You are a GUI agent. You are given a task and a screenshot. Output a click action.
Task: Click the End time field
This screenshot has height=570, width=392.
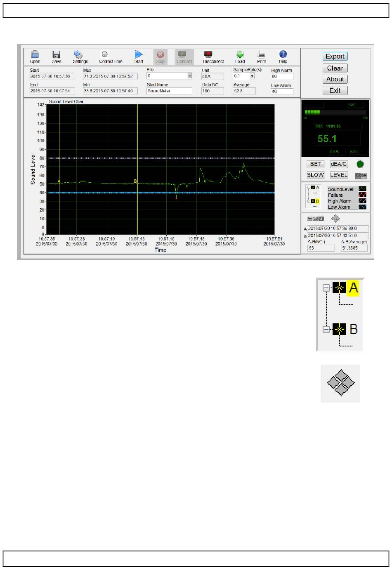coord(52,91)
